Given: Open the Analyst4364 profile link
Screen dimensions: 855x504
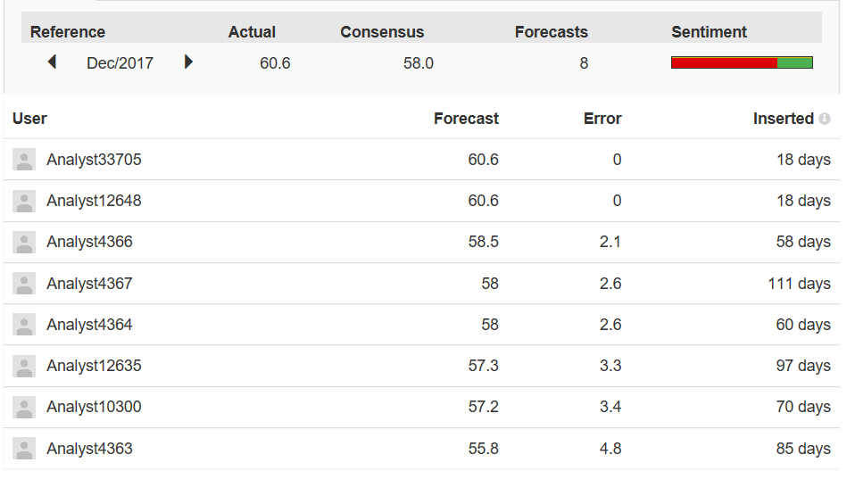Looking at the screenshot, I should point(89,325).
